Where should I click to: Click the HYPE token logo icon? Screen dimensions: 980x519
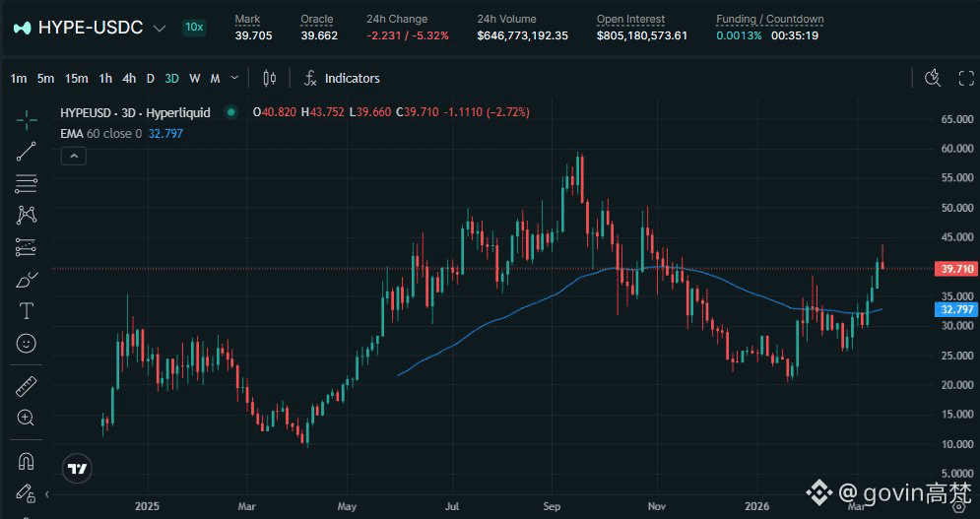coord(23,28)
